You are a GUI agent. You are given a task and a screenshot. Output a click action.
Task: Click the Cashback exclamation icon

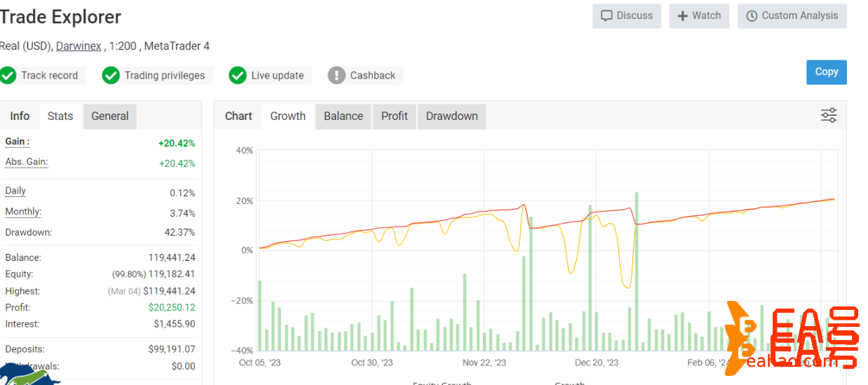coord(337,75)
